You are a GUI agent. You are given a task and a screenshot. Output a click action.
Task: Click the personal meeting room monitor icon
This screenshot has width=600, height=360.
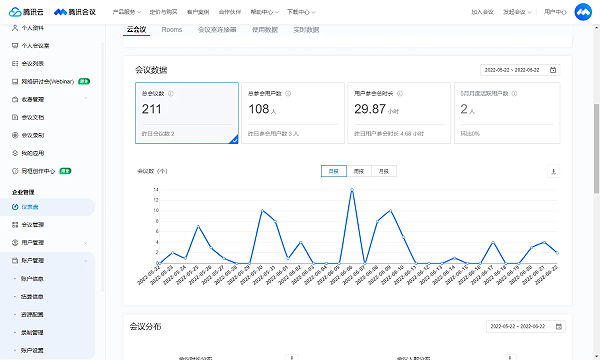15,46
